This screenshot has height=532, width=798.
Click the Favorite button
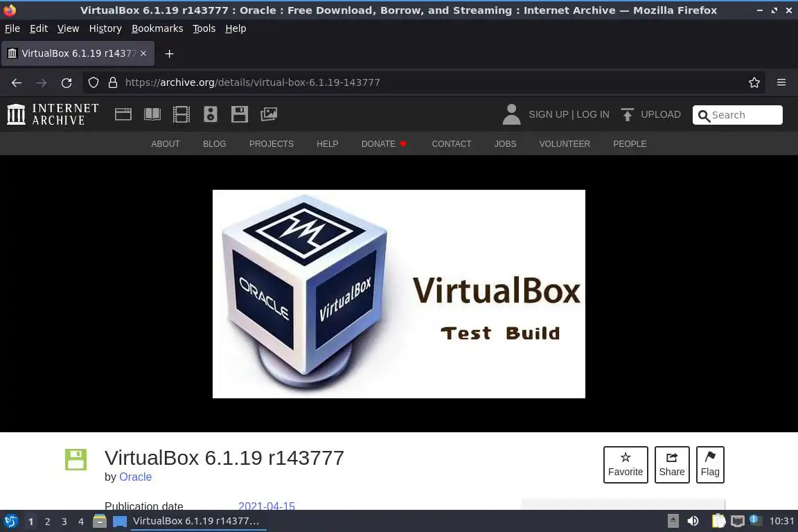[x=626, y=465]
